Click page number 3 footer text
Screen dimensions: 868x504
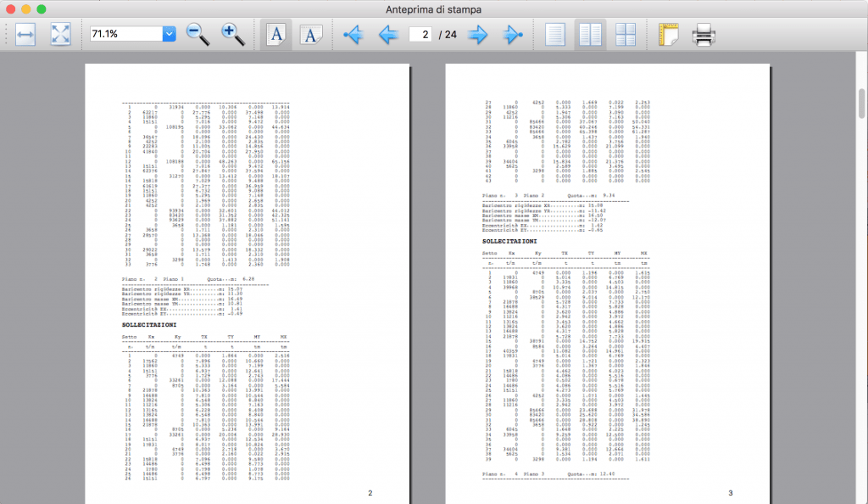click(x=730, y=493)
